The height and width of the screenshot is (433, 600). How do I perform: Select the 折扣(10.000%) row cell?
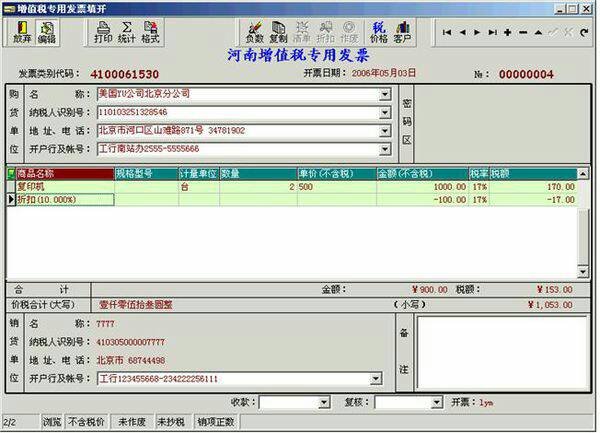click(65, 200)
